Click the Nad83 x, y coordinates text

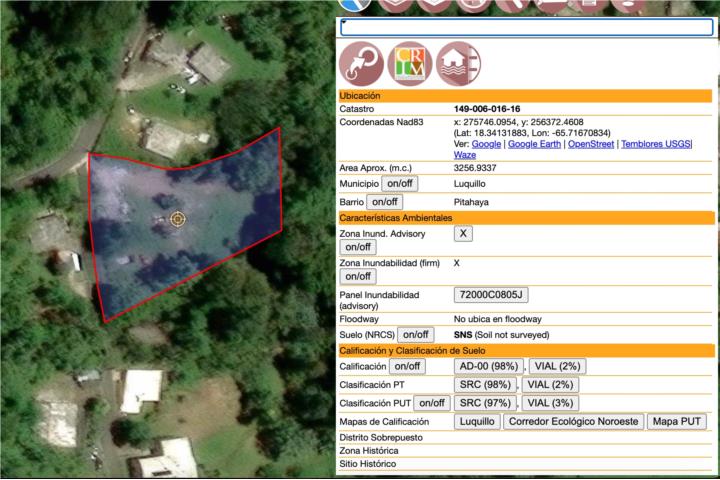pos(518,122)
